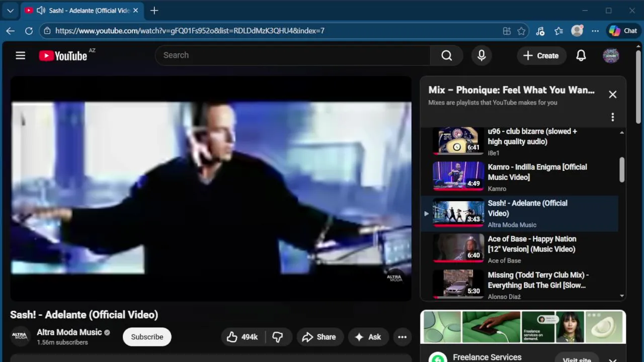Reload the current page
This screenshot has height=362, width=644.
point(29,31)
